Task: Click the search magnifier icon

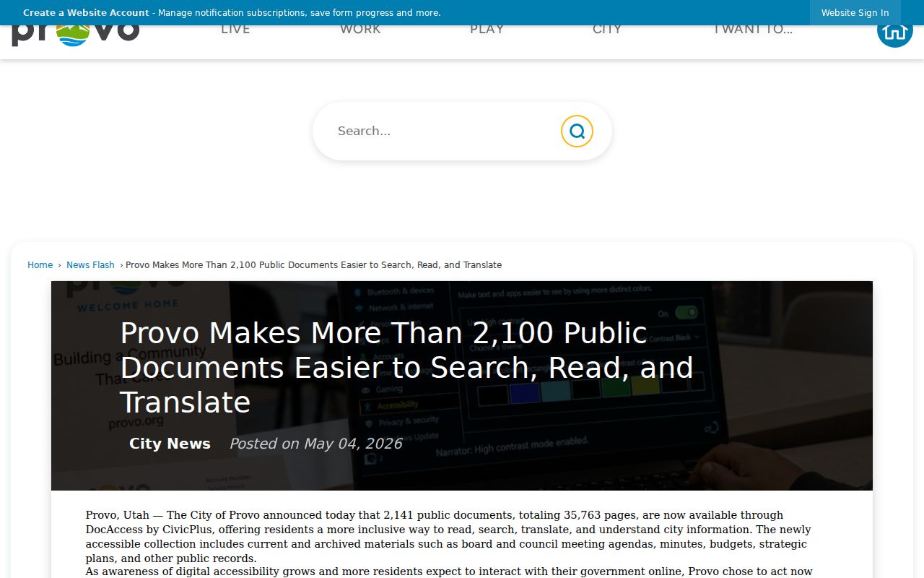Action: click(x=577, y=131)
